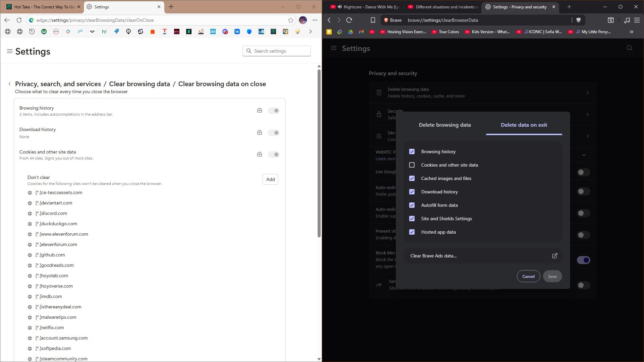Open Brave's music note media control
Screen dimensions: 644x362
(x=627, y=20)
